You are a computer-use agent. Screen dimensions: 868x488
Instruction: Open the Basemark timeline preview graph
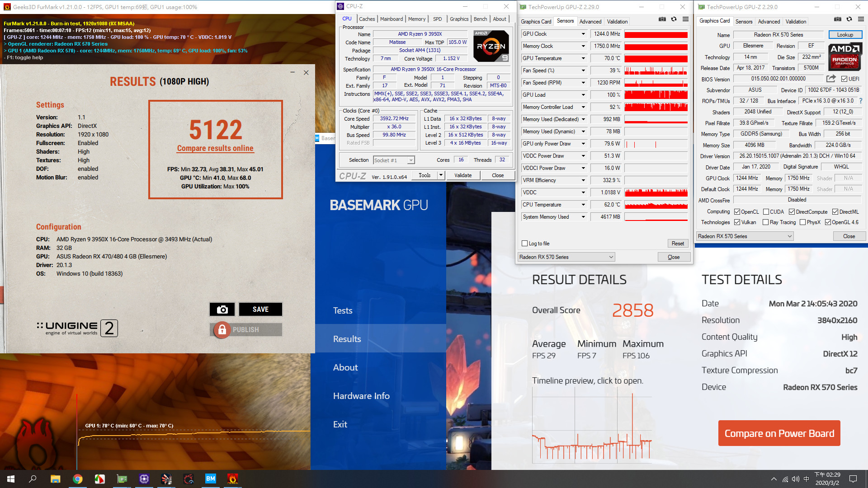[x=592, y=425]
